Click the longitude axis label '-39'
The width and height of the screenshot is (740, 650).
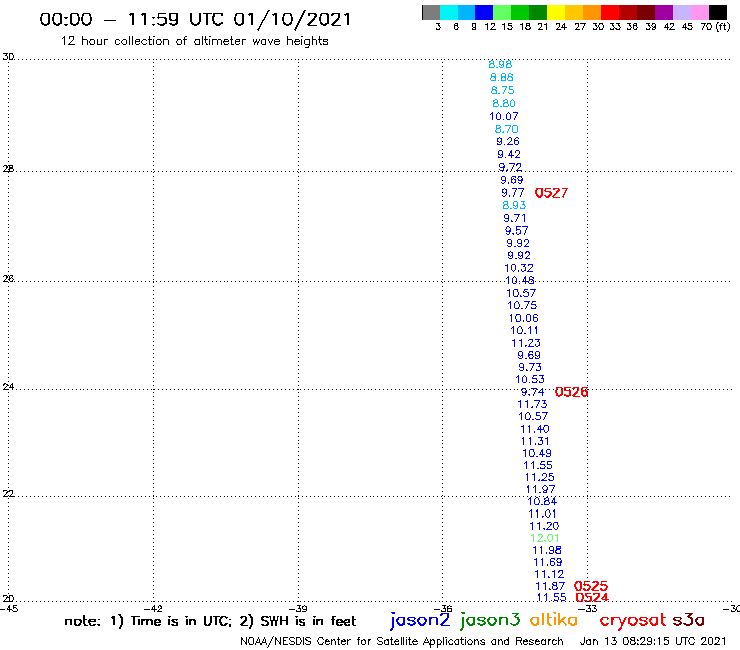coord(298,609)
